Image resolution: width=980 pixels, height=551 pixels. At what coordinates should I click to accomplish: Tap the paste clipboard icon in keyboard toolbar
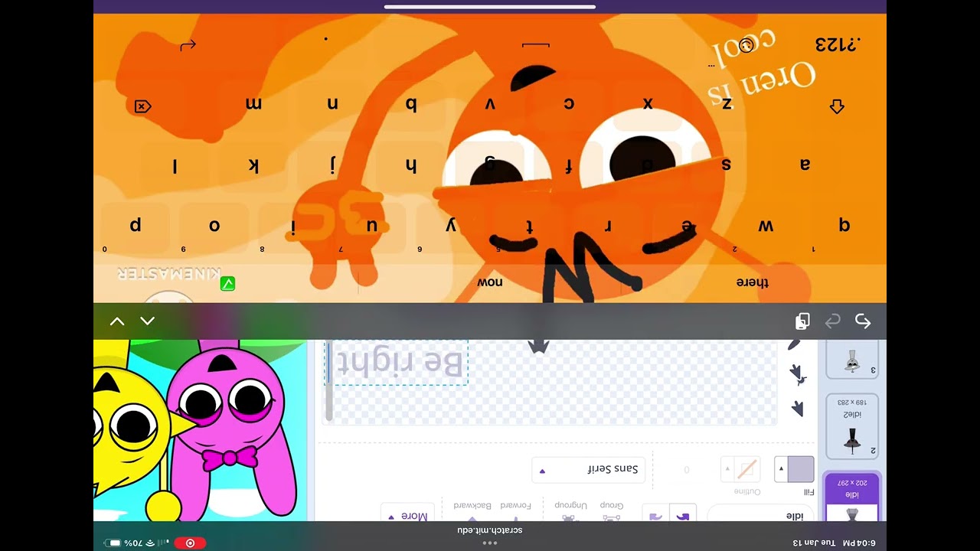coord(802,321)
